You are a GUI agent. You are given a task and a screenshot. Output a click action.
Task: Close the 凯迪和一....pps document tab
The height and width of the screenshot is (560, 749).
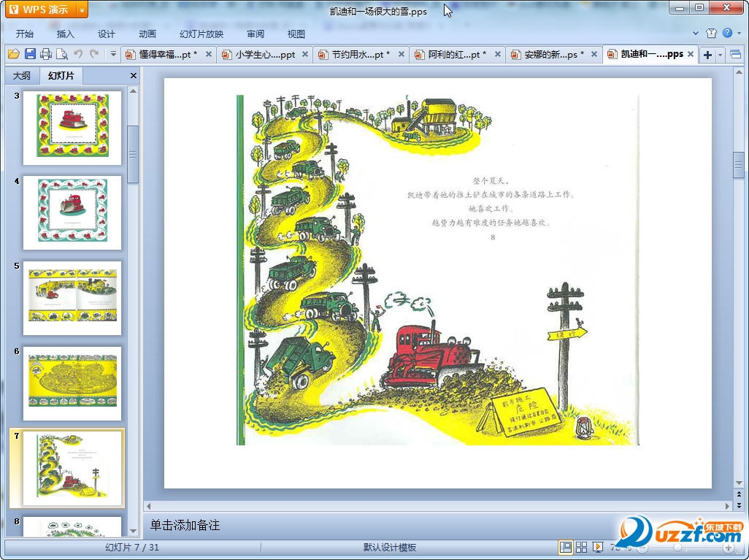pyautogui.click(x=691, y=55)
